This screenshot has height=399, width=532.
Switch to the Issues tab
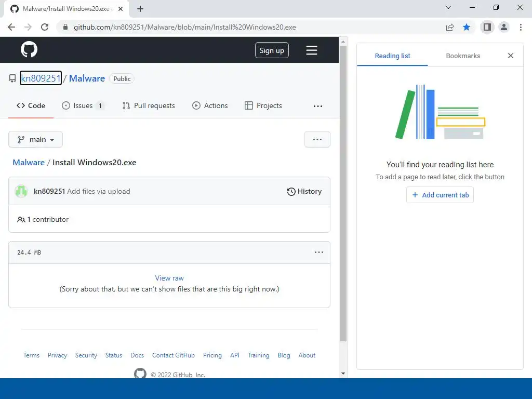(x=83, y=105)
